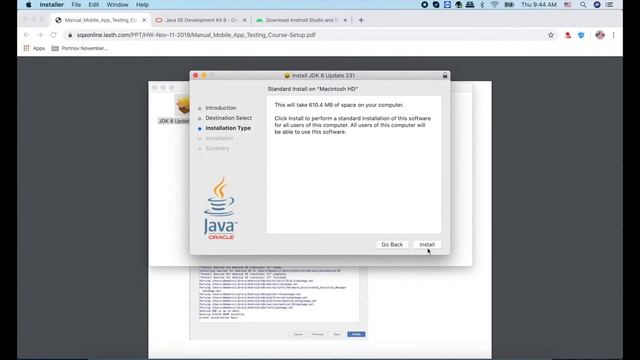
Task: Open the Chrome profile avatar
Action: click(x=600, y=35)
